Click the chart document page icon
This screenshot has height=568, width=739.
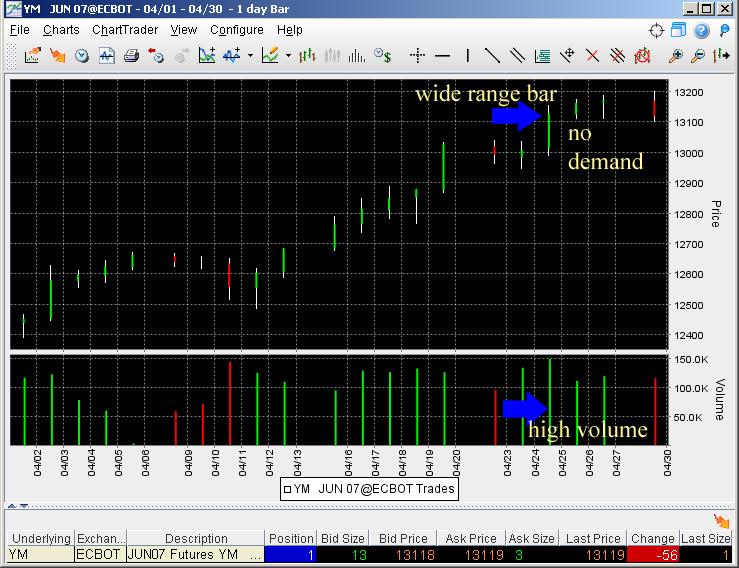107,56
